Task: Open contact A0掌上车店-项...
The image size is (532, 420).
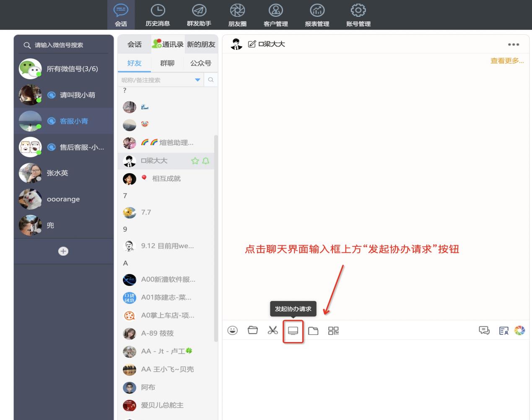Action: click(x=167, y=316)
